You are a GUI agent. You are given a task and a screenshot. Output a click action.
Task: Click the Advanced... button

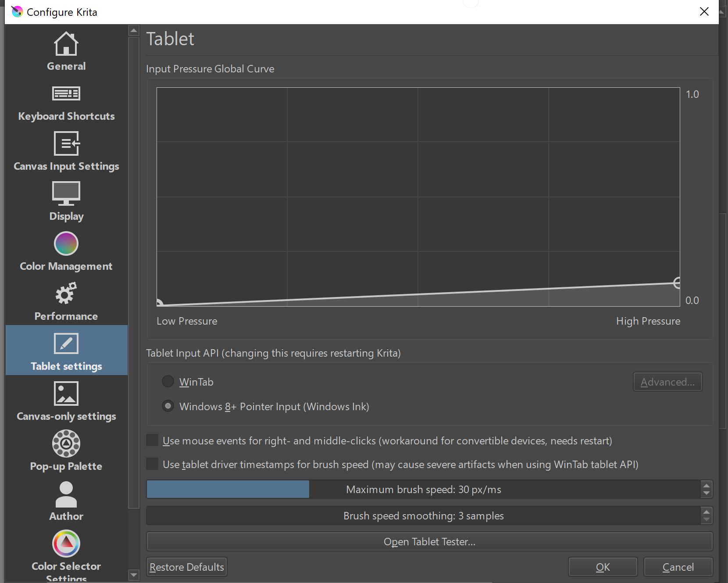click(667, 382)
